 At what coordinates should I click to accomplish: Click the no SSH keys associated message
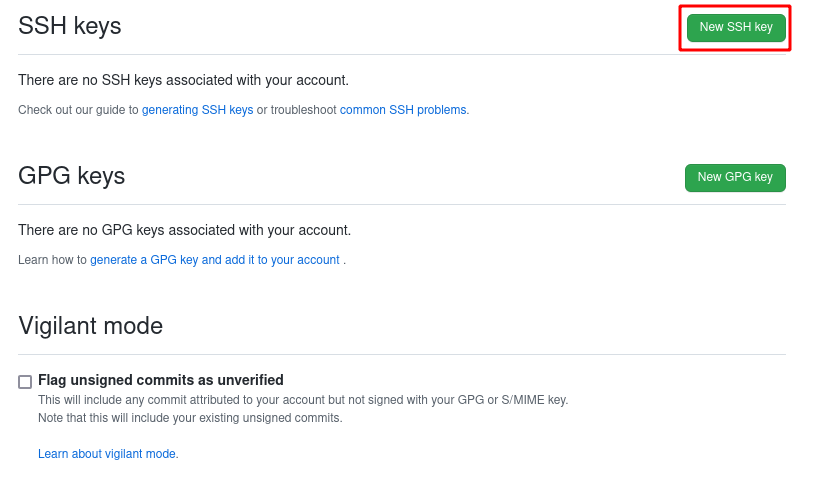pos(183,80)
